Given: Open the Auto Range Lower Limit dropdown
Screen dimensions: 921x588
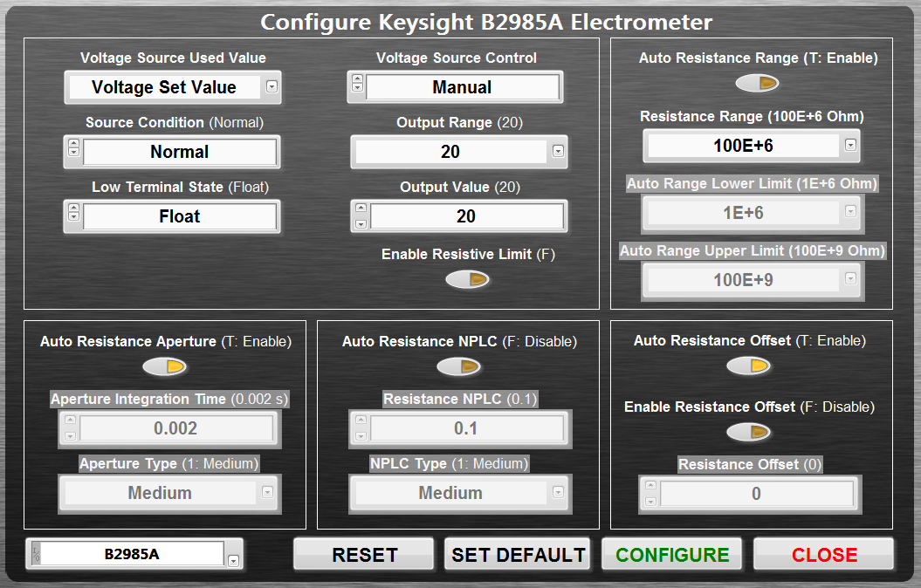Looking at the screenshot, I should [850, 212].
